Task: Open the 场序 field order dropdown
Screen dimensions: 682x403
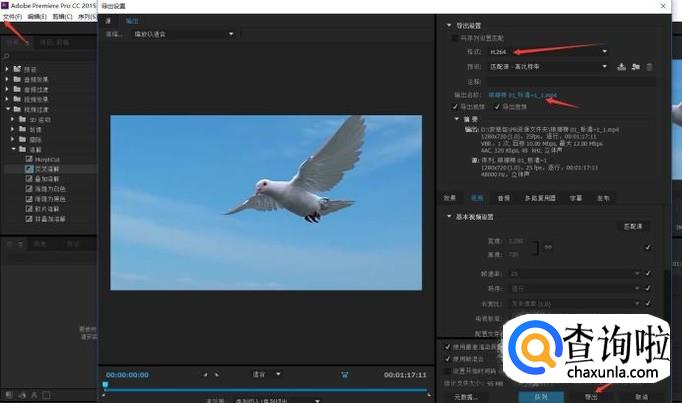Action: coord(575,288)
